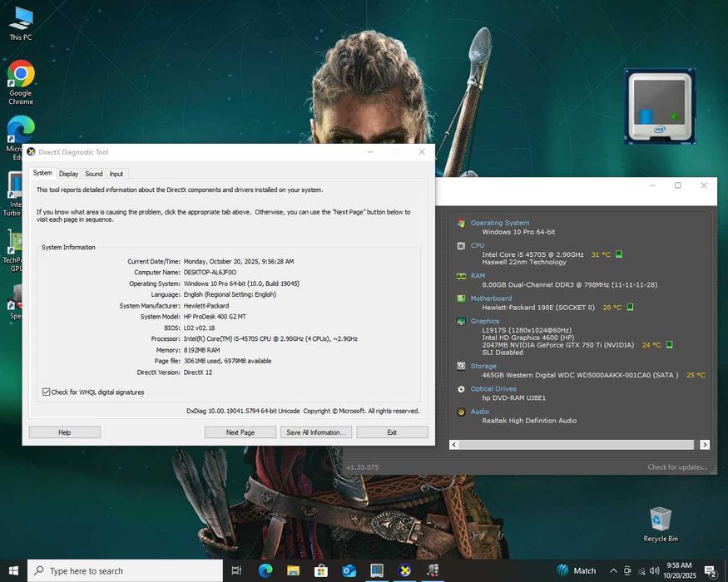Switch to the Sound tab in DxDiag

(94, 174)
